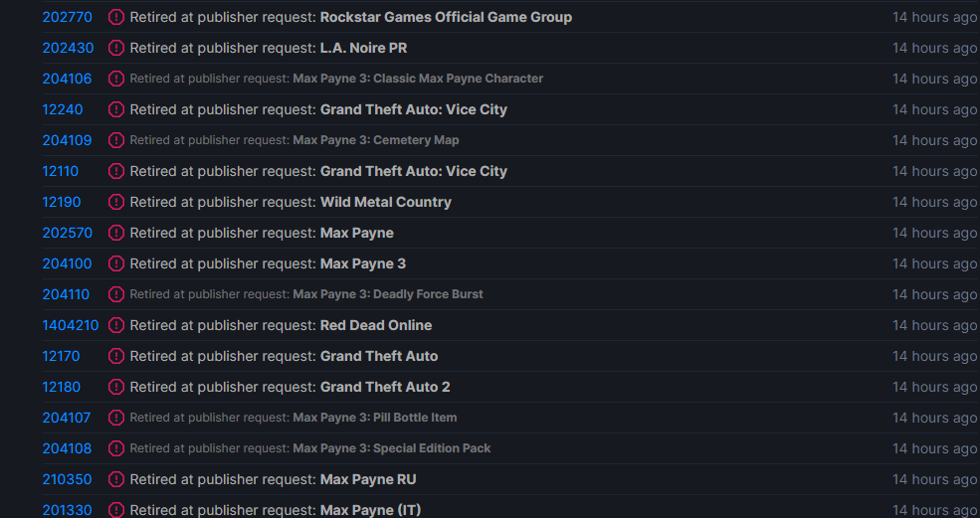Select the Max Payne 3: Classic Max Payne Character entry text
Screen dimensions: 980x518
click(x=418, y=79)
